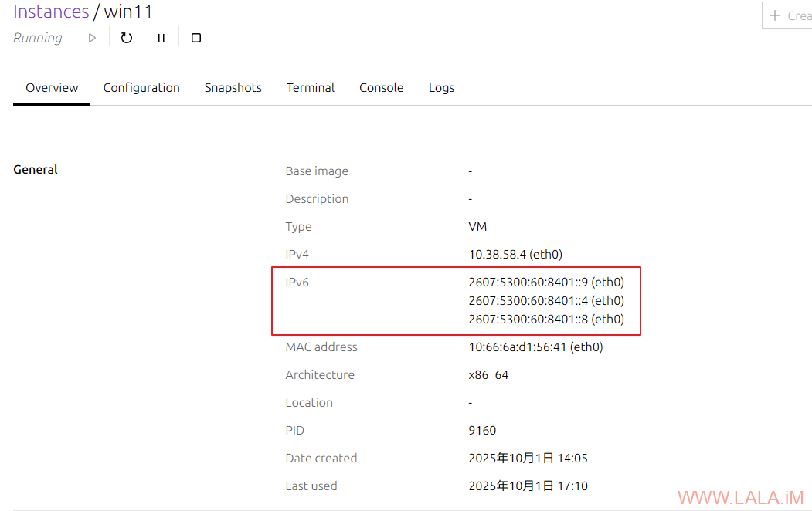The image size is (812, 511).
Task: Click the start (play) instance icon
Action: coord(92,38)
